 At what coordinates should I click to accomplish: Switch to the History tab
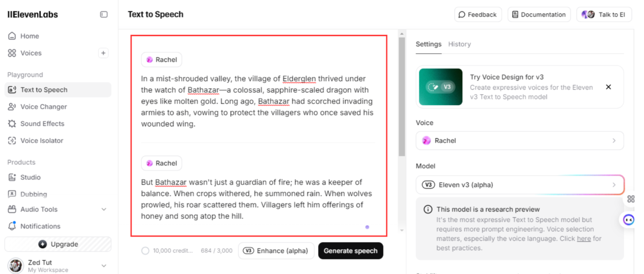point(459,44)
